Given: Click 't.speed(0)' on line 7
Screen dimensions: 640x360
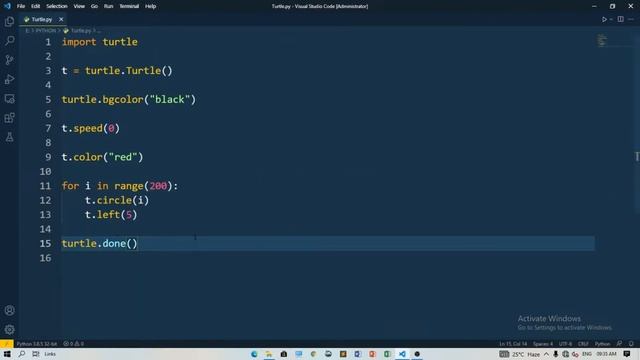Looking at the screenshot, I should [x=91, y=129].
